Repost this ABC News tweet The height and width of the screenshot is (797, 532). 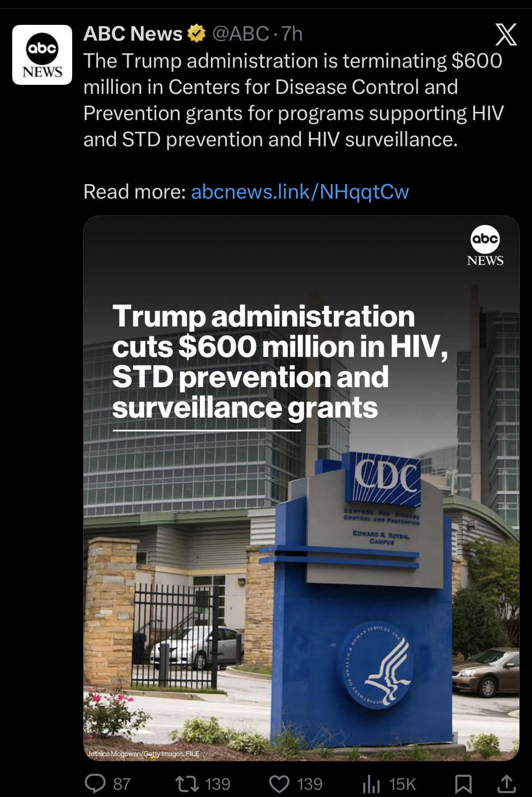(187, 784)
